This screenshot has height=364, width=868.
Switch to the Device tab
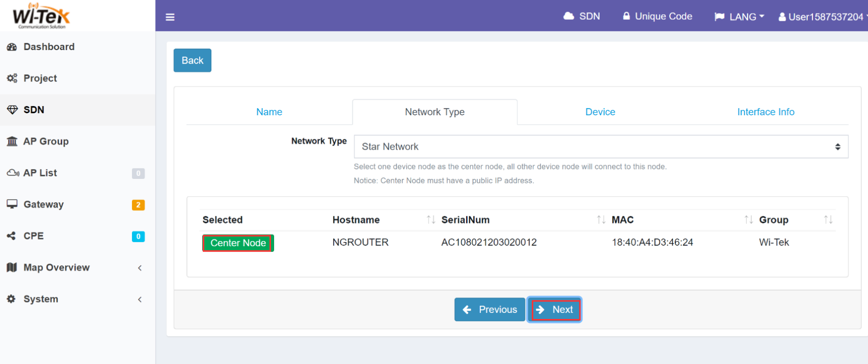click(600, 112)
